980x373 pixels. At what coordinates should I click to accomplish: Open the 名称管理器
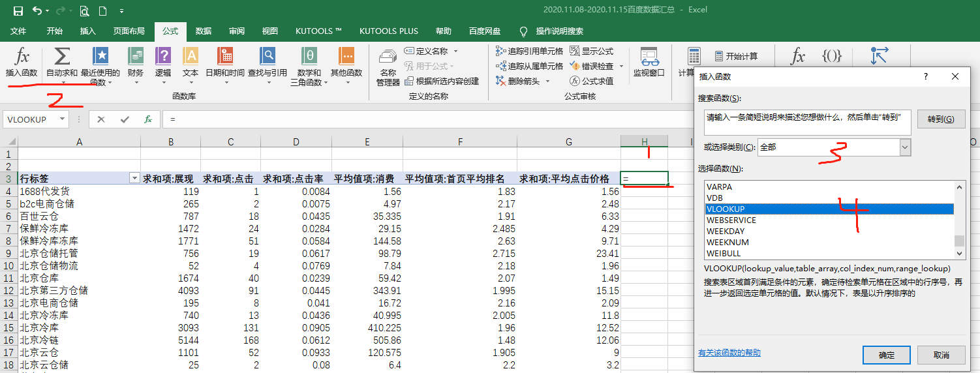click(x=388, y=68)
